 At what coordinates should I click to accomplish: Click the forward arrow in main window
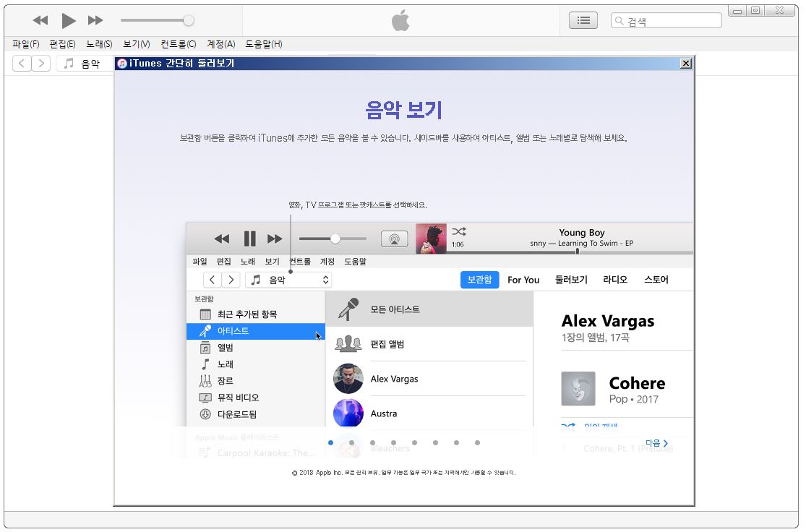click(x=41, y=63)
